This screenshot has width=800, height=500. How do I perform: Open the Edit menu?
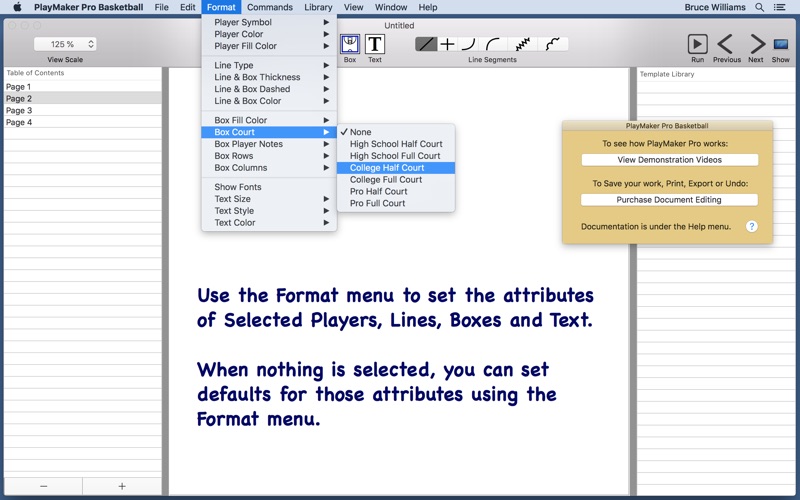click(187, 7)
